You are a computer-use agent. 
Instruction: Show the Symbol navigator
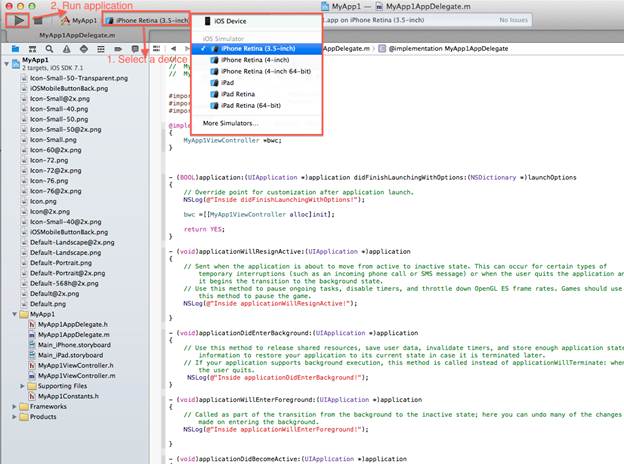[x=33, y=49]
